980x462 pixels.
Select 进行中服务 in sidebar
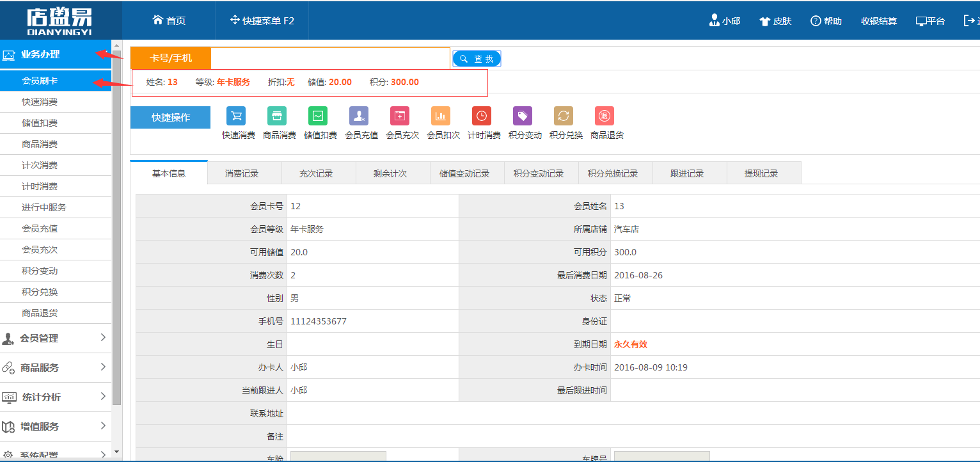click(56, 207)
